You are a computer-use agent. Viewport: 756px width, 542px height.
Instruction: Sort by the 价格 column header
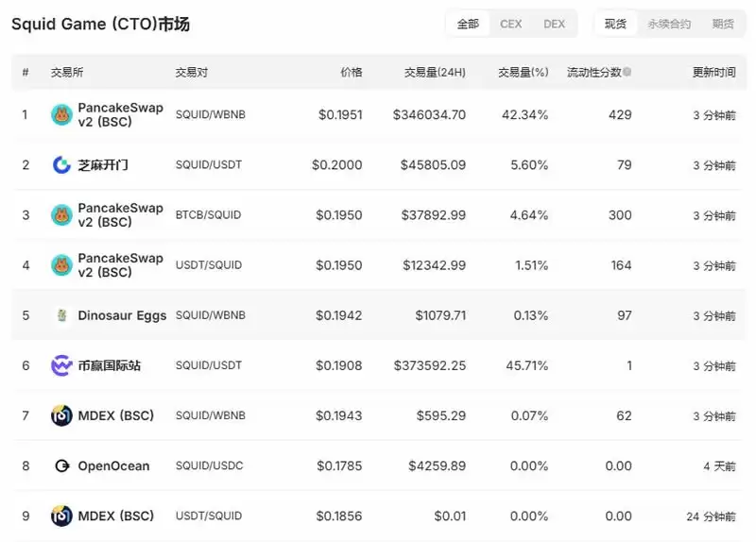point(351,72)
